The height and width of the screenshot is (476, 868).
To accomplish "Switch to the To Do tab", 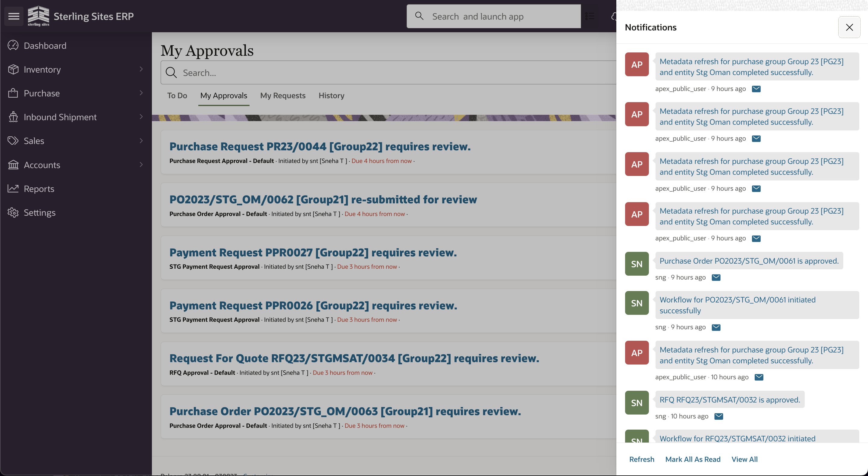I will click(x=177, y=96).
